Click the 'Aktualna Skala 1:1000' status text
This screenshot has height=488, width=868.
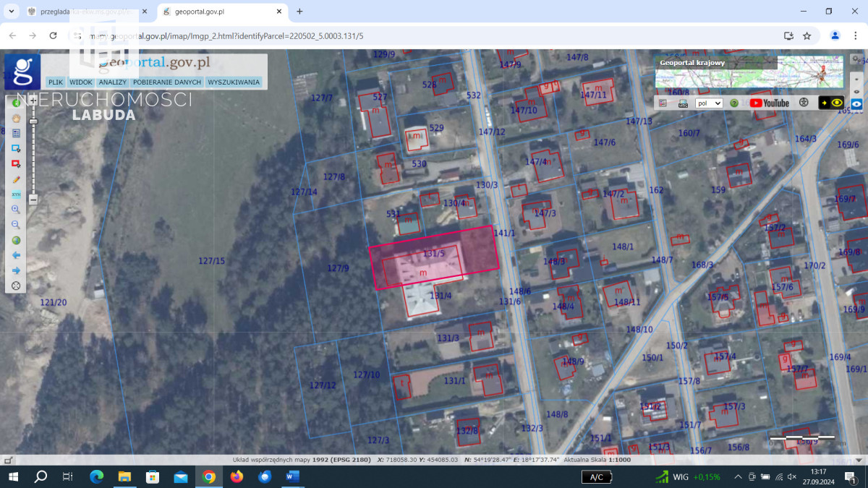pyautogui.click(x=597, y=460)
